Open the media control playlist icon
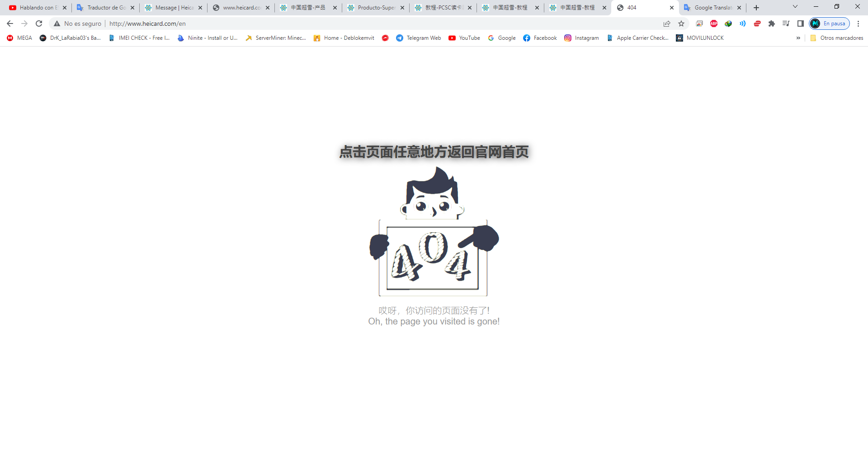Image resolution: width=868 pixels, height=470 pixels. pyautogui.click(x=786, y=23)
